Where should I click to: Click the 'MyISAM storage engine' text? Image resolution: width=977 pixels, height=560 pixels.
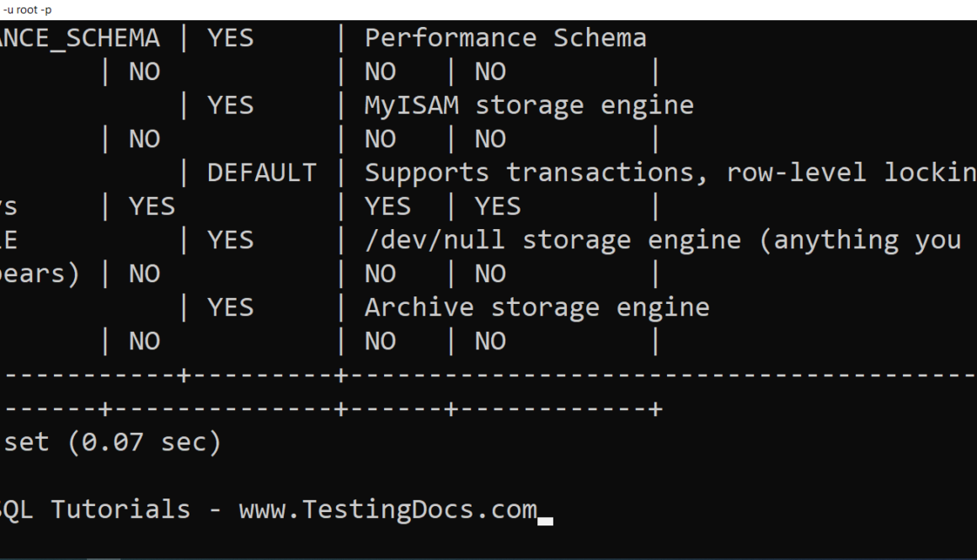pos(529,105)
